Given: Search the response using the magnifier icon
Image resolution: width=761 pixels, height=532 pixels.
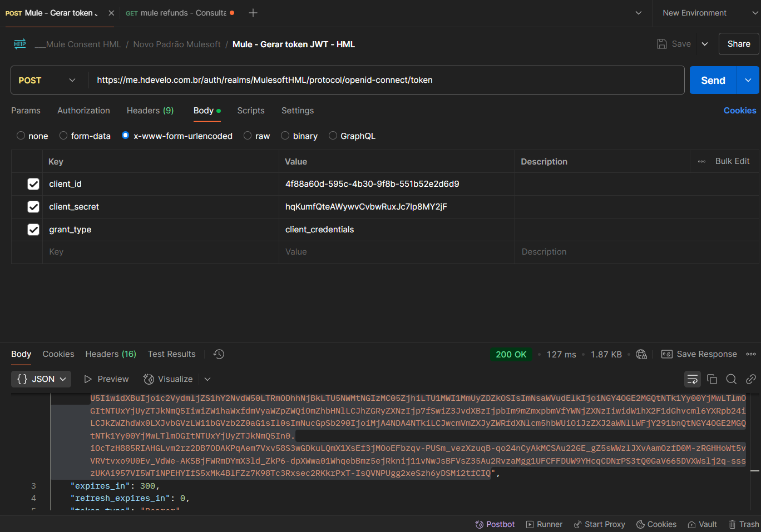Looking at the screenshot, I should 731,379.
